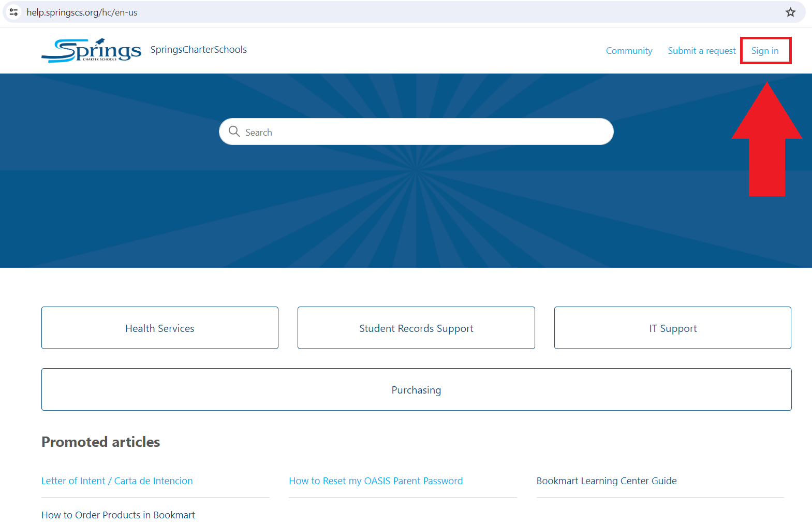This screenshot has height=523, width=812.
Task: Open Bookmart Learning Center Guide article
Action: pyautogui.click(x=606, y=481)
